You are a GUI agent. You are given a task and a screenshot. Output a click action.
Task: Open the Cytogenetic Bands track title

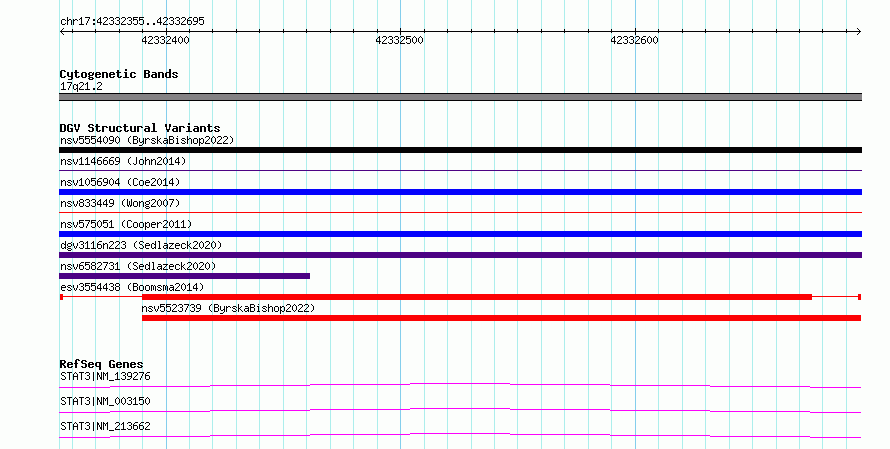pyautogui.click(x=119, y=74)
